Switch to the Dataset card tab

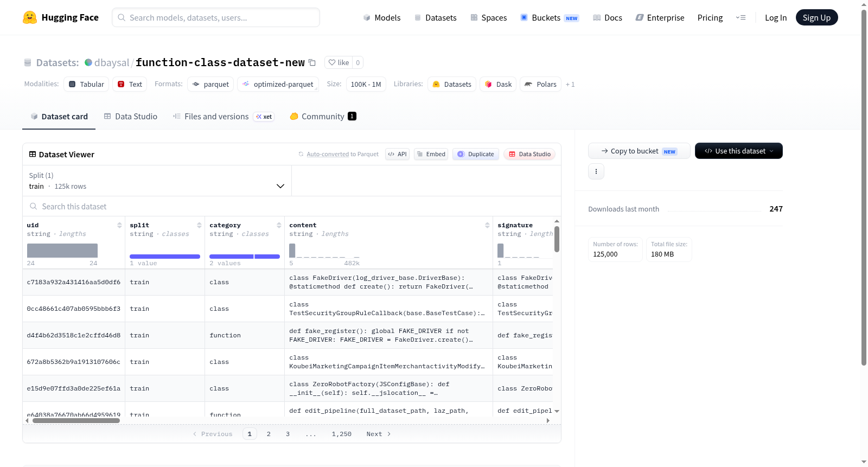point(59,116)
